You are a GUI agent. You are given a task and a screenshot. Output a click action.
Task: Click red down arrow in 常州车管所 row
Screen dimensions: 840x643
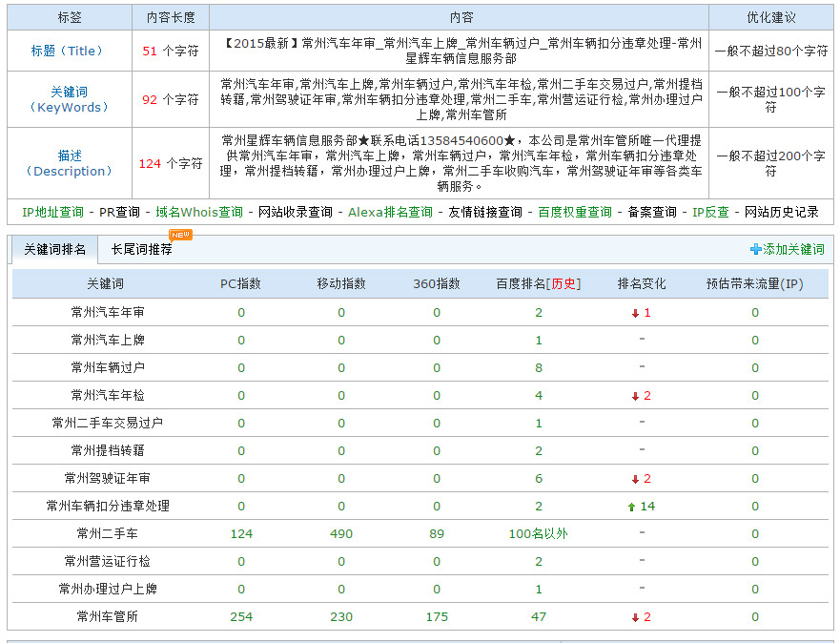pos(635,618)
